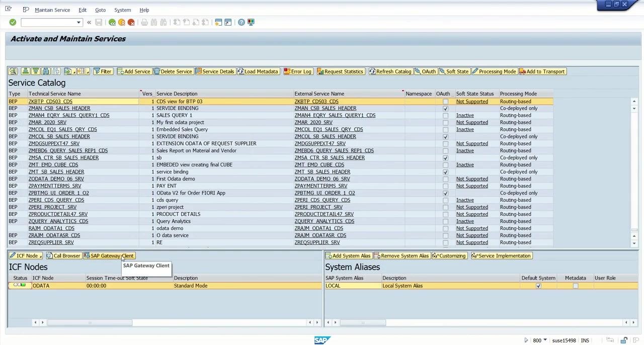This screenshot has width=644, height=345.
Task: Click the Filter button
Action: coord(103,71)
